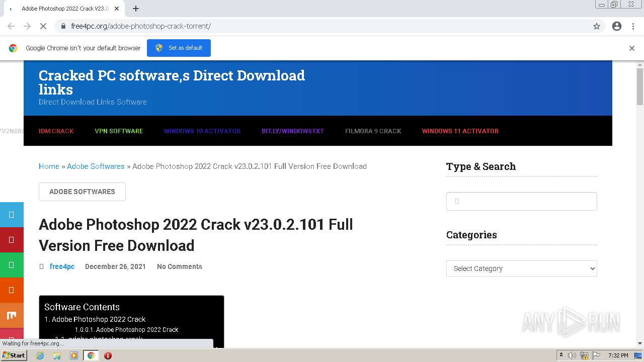Show hidden system tray icons
The height and width of the screenshot is (362, 644).
point(561,355)
